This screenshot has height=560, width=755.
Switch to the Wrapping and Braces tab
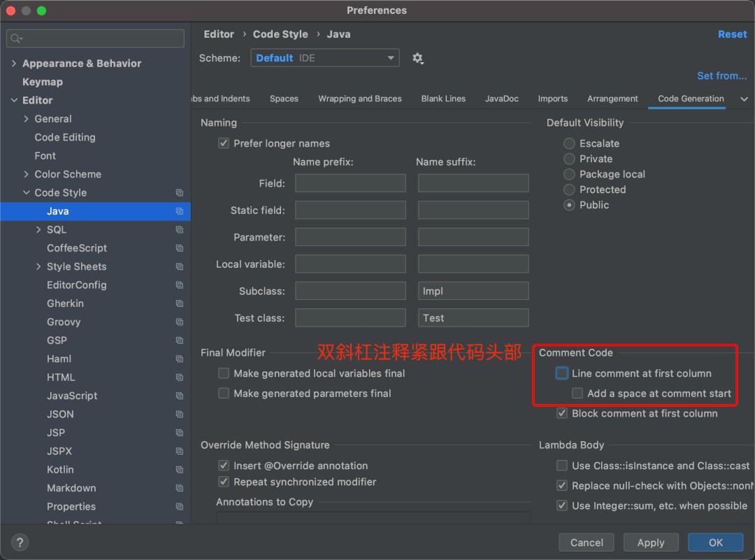point(360,99)
